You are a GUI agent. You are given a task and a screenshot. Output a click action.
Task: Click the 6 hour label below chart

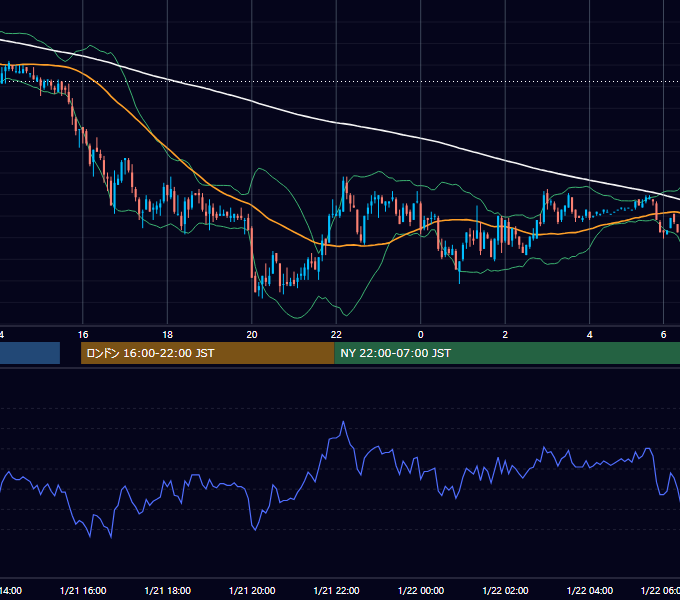point(663,335)
